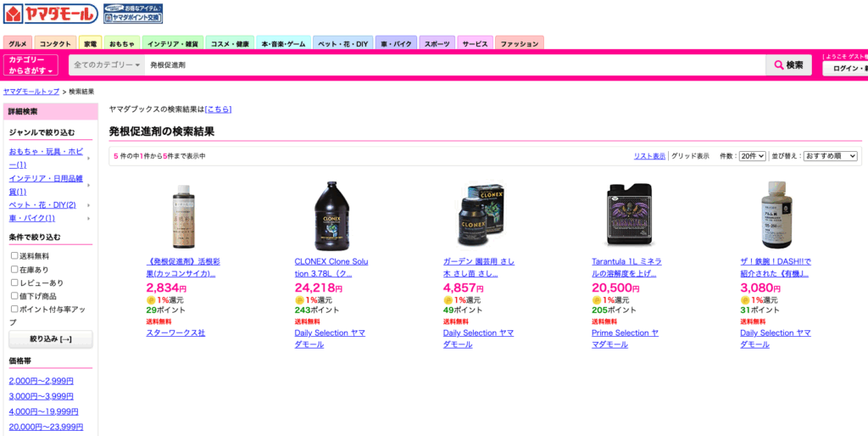Focus the search field containing 発根促進剤
The width and height of the screenshot is (868, 436).
pos(455,64)
